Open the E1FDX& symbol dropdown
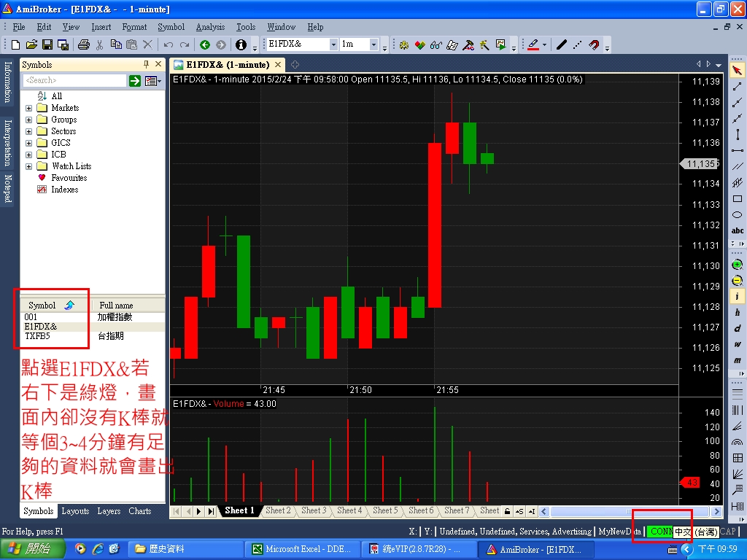The height and width of the screenshot is (560, 747). [333, 44]
